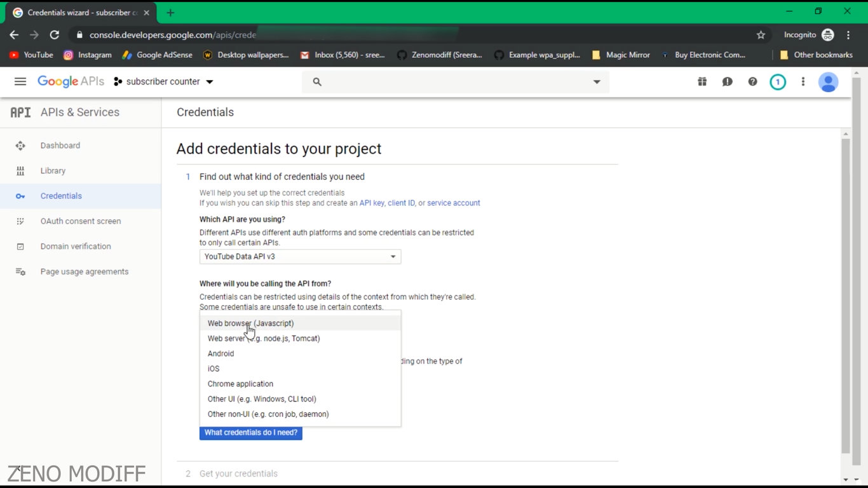Viewport: 868px width, 488px height.
Task: Open the three-dot settings menu in console header
Action: [803, 81]
